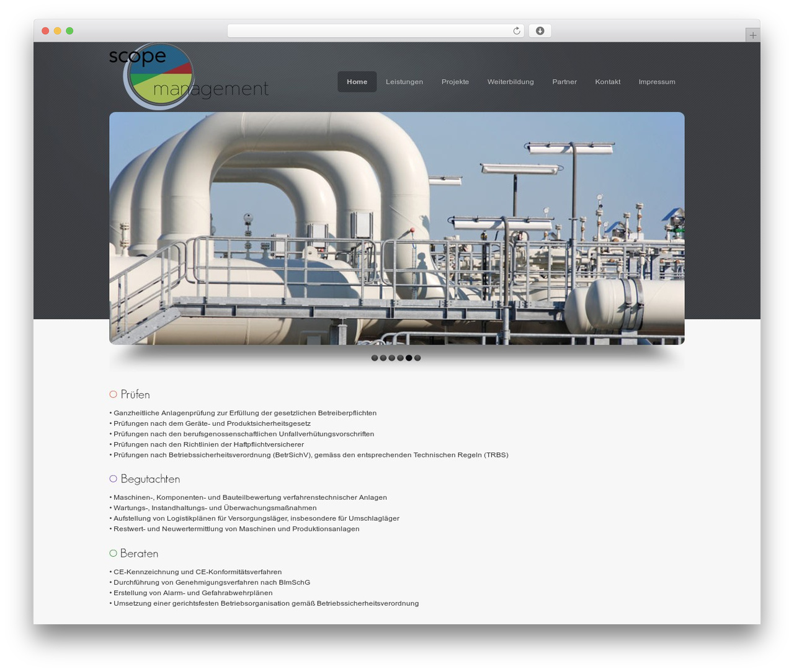Click the line 'Restwert- und Neuwertermittlung'

tap(234, 529)
